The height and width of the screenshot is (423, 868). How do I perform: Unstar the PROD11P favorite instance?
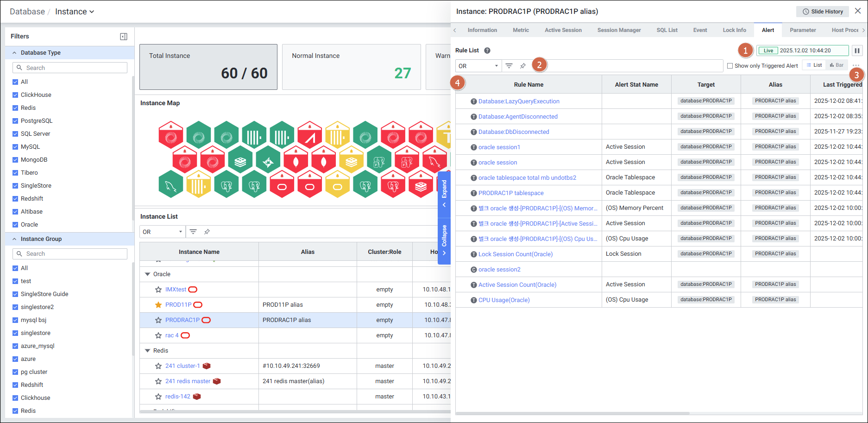coord(158,305)
